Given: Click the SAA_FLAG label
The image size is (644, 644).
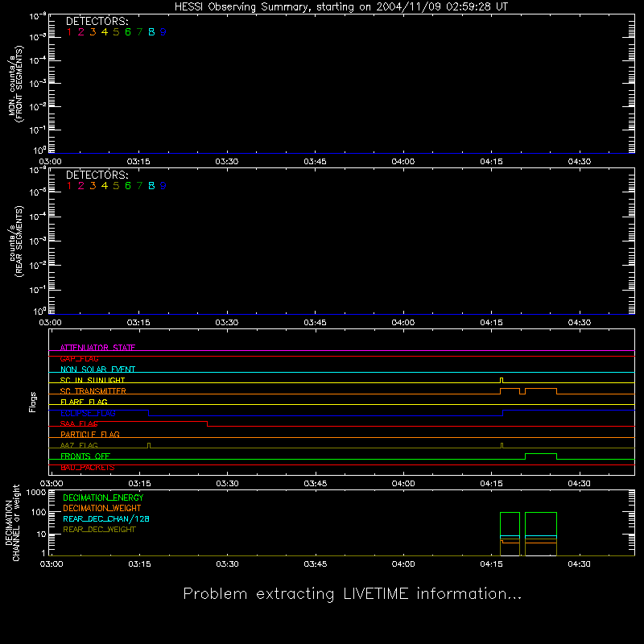Looking at the screenshot, I should 79,423.
